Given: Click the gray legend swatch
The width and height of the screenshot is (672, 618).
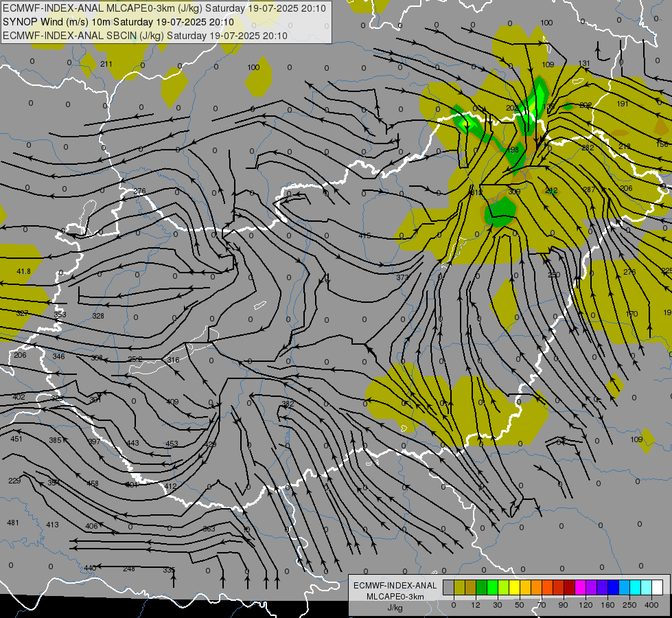Looking at the screenshot, I should [448, 587].
